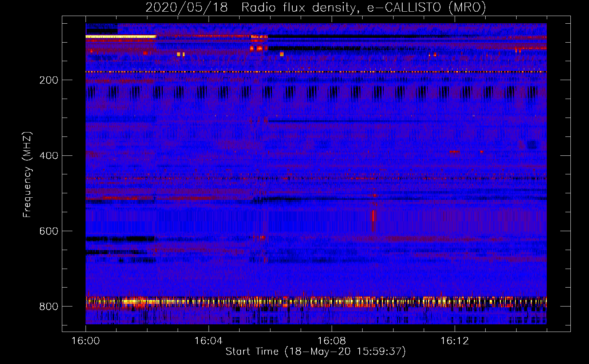Click the 16:00 time tick label

tap(86, 341)
